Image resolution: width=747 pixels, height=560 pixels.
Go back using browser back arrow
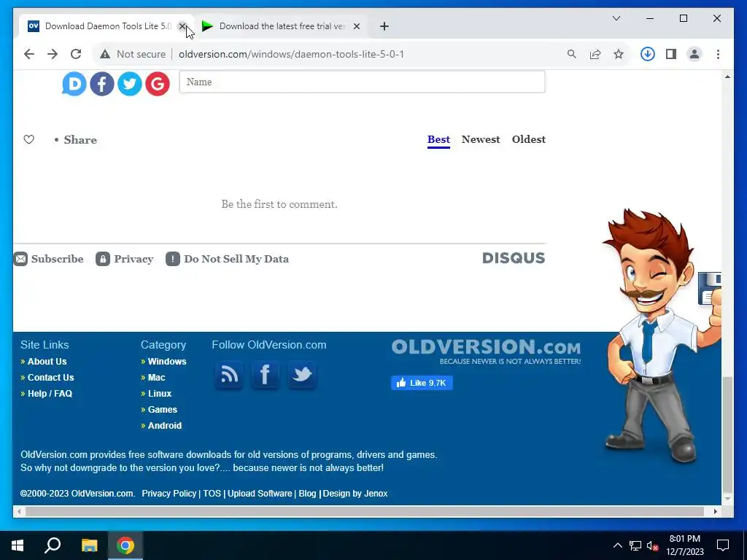point(29,54)
